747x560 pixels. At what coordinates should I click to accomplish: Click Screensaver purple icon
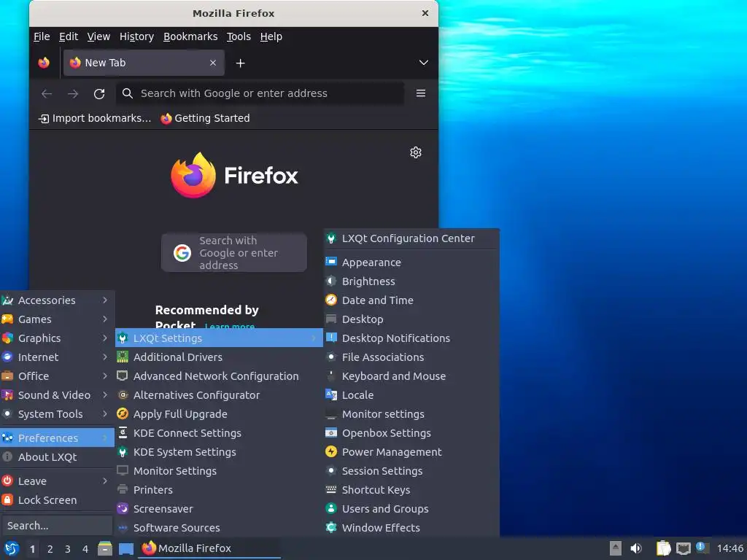pos(123,508)
